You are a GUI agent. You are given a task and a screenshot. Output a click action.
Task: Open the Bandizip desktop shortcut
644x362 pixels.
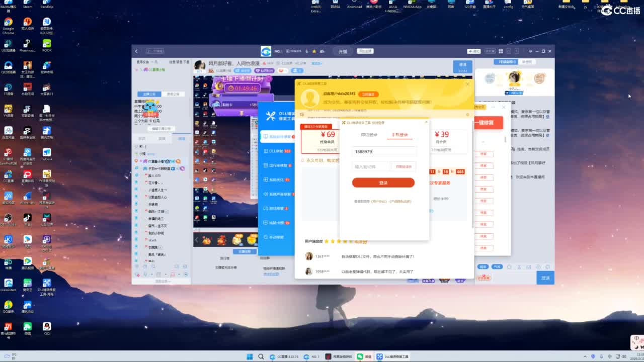point(47,5)
